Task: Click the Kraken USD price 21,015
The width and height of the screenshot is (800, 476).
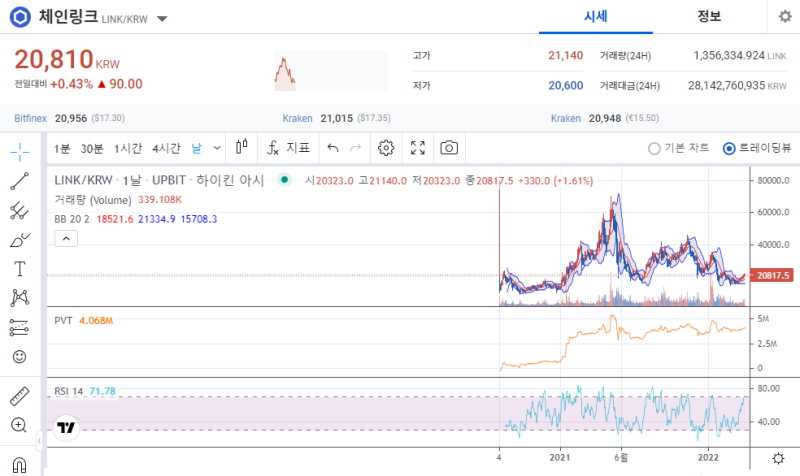Action: [337, 118]
